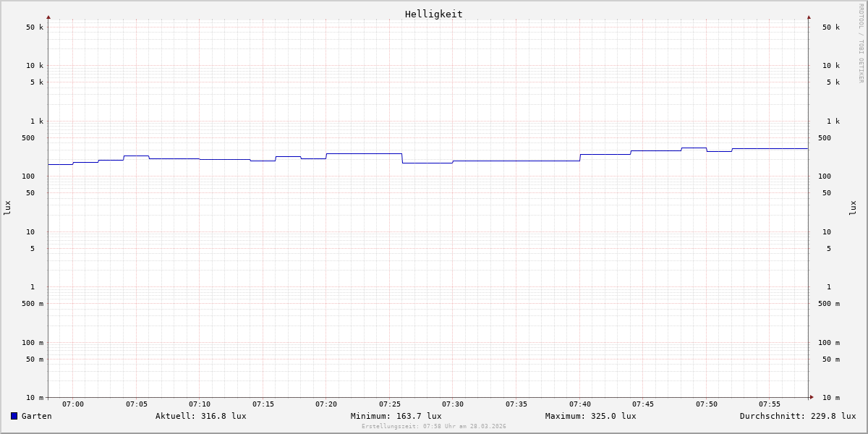
Task: Click the 10 m label on right axis
Action: click(831, 398)
